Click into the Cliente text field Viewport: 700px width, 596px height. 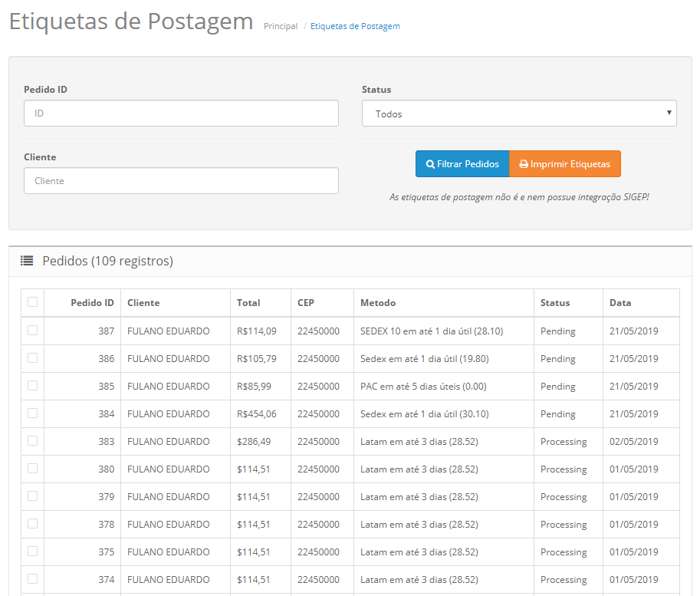tap(181, 181)
